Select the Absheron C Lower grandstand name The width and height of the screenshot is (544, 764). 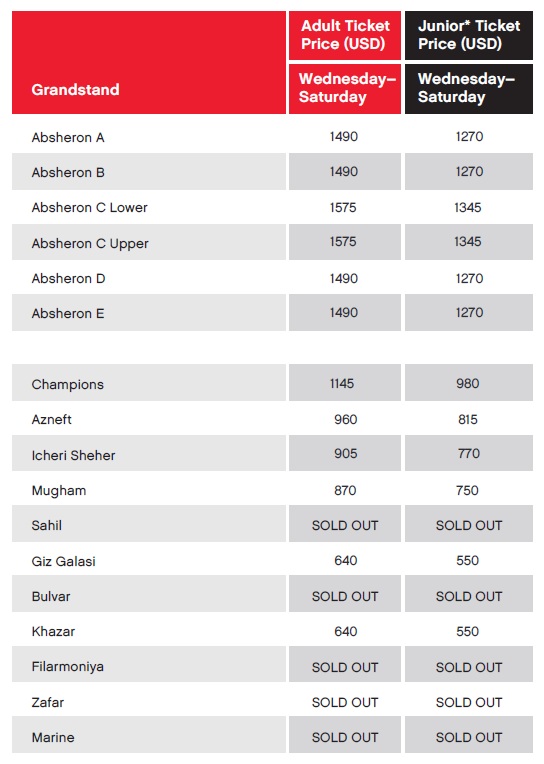tap(90, 208)
